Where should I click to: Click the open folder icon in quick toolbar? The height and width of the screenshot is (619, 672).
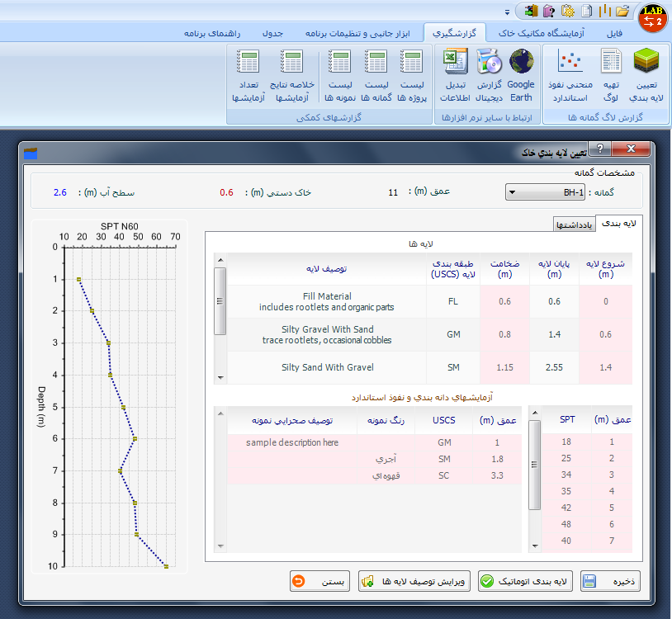click(x=622, y=11)
